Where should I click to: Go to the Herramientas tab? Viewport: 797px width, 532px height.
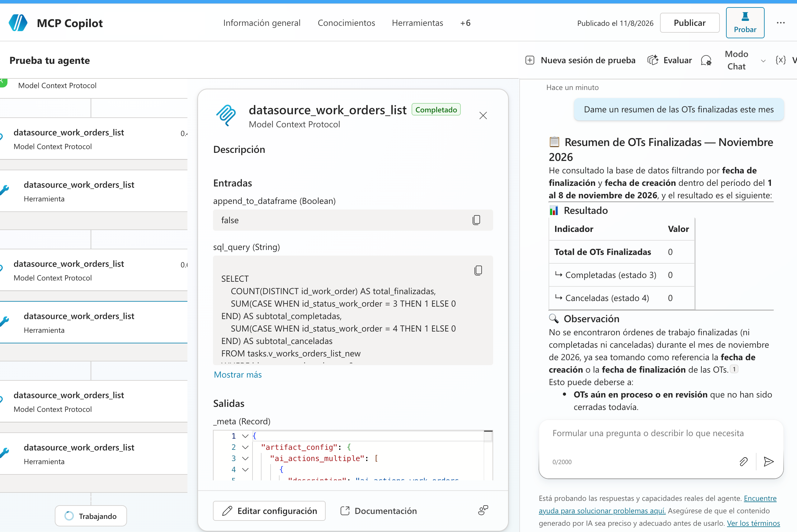(x=417, y=23)
